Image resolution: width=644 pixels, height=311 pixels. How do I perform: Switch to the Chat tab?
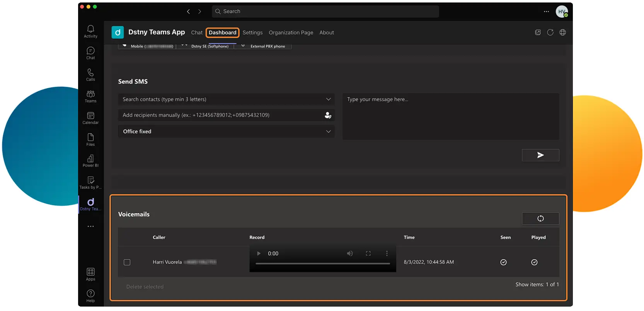click(197, 32)
